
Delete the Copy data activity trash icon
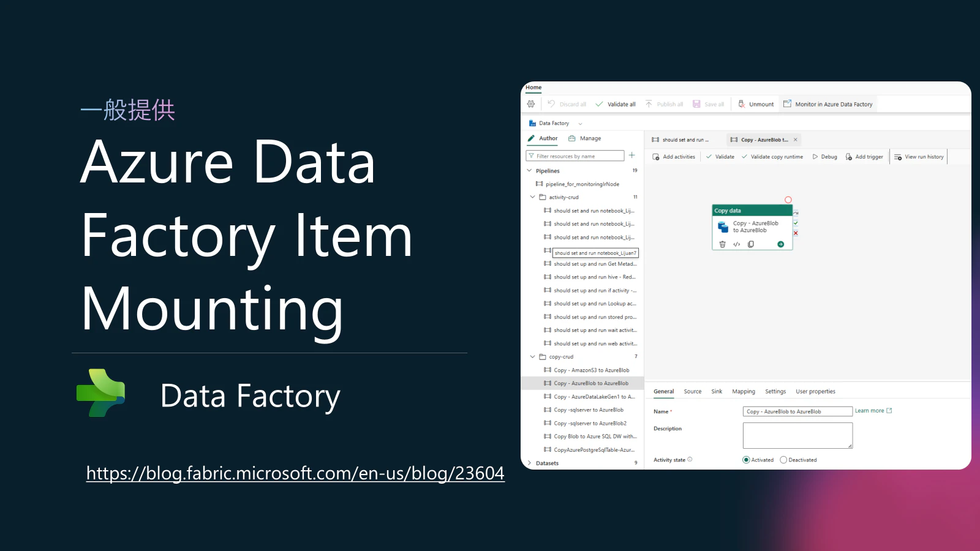click(x=722, y=244)
